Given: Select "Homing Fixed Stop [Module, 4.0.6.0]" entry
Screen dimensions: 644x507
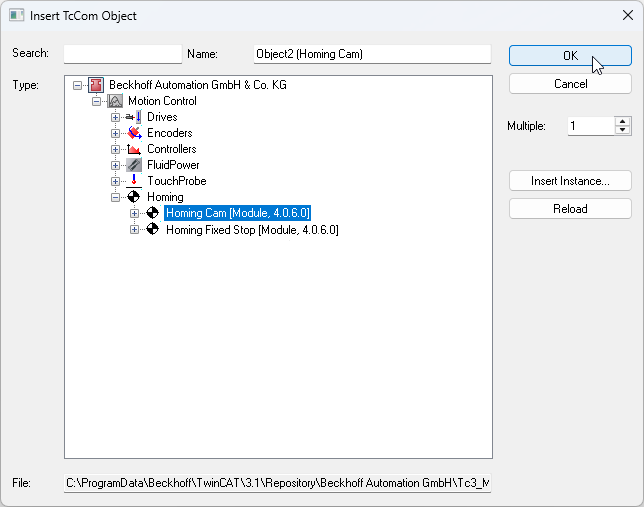Looking at the screenshot, I should point(252,230).
